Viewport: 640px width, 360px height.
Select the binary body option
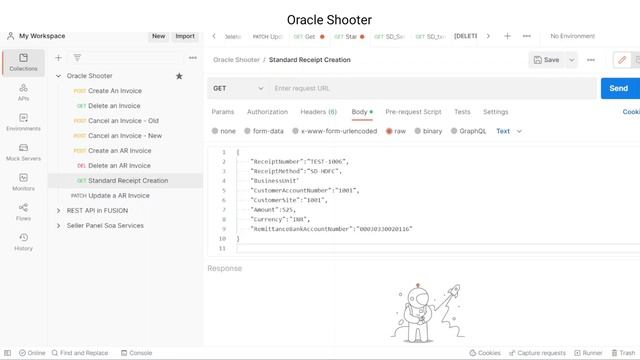click(x=428, y=131)
